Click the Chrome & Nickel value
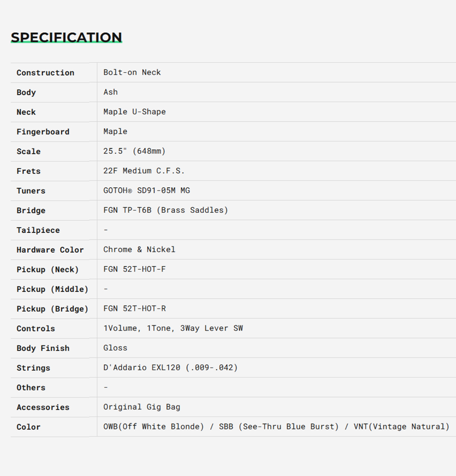456x476 pixels. point(139,249)
